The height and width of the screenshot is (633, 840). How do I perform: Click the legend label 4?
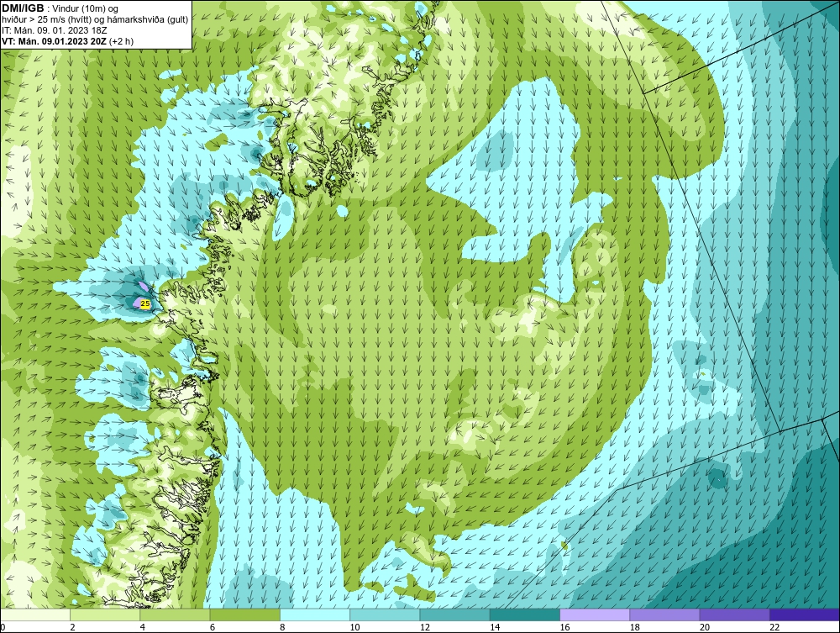pyautogui.click(x=143, y=627)
